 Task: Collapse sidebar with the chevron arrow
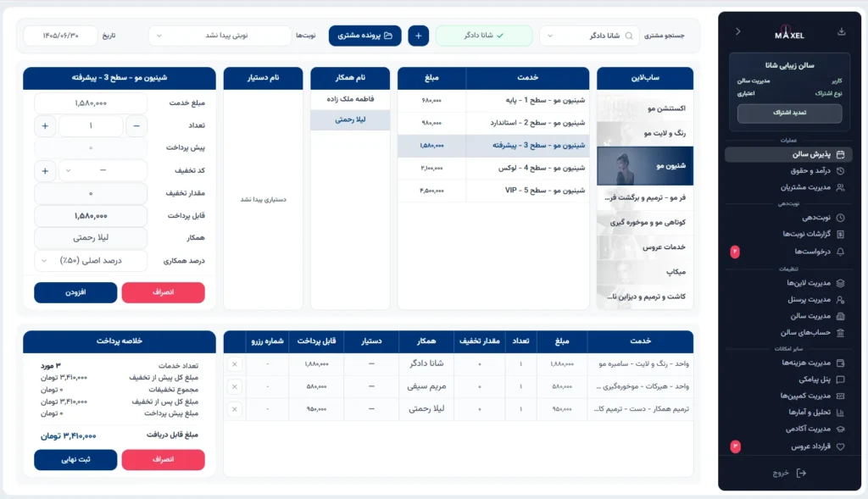[x=738, y=31]
